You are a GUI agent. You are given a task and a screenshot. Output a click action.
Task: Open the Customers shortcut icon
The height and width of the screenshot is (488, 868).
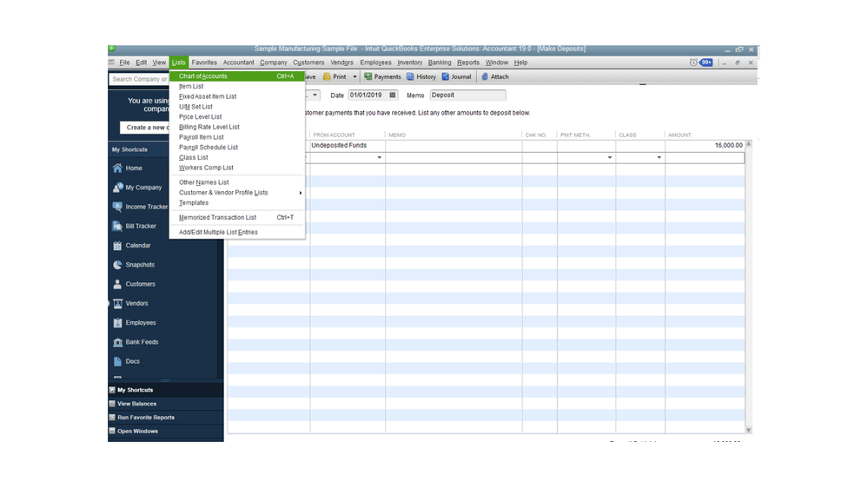[117, 285]
